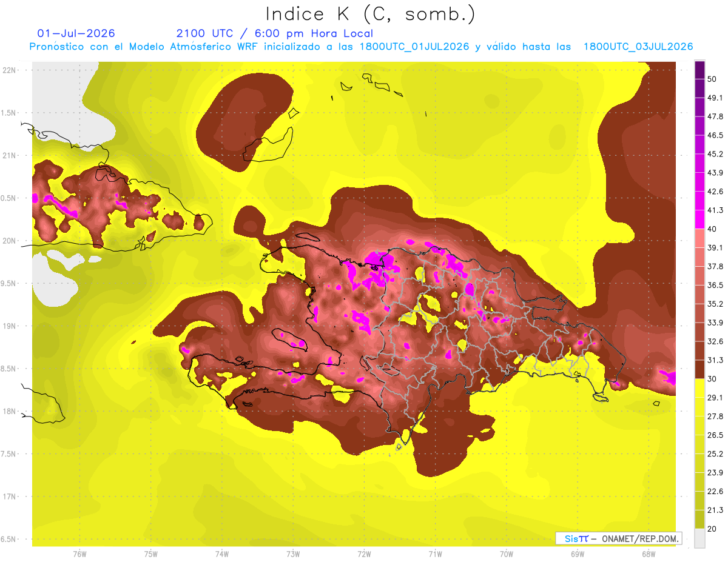
Task: Click the axis label '9.5N'
Action: (x=10, y=283)
